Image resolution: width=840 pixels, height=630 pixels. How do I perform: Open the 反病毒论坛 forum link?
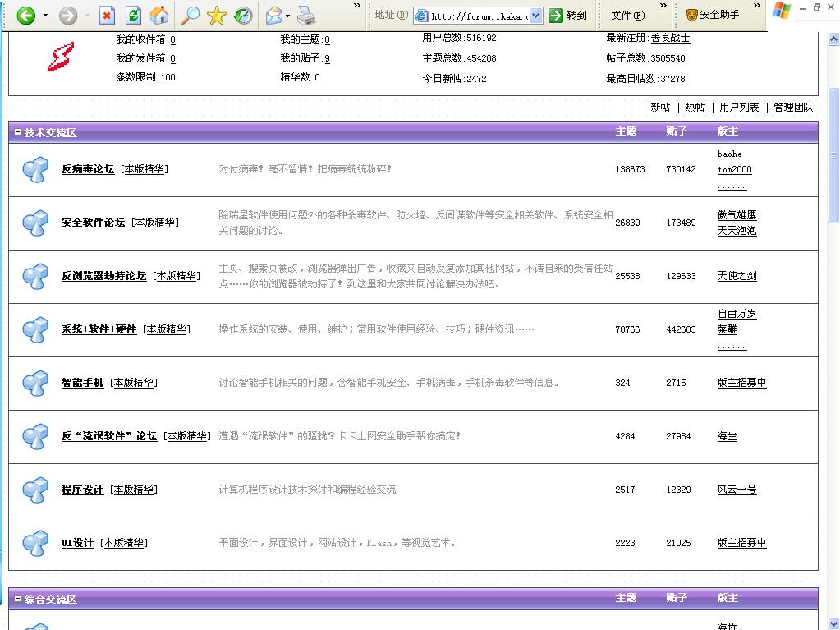point(88,169)
